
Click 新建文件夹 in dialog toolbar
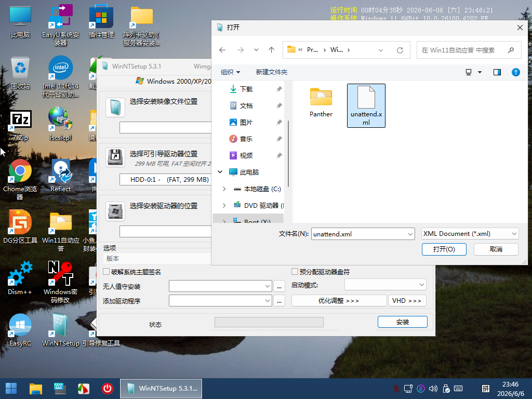click(271, 72)
